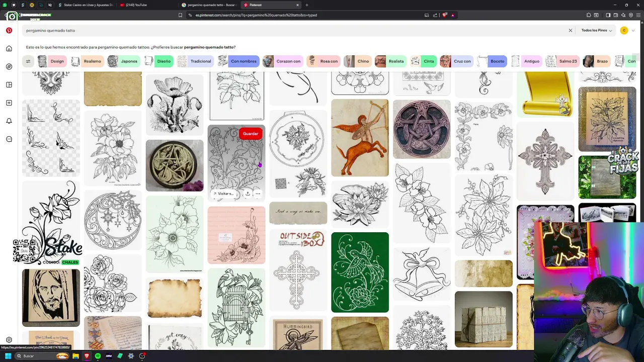
Task: Click Guardar on the hovered pin
Action: click(251, 134)
